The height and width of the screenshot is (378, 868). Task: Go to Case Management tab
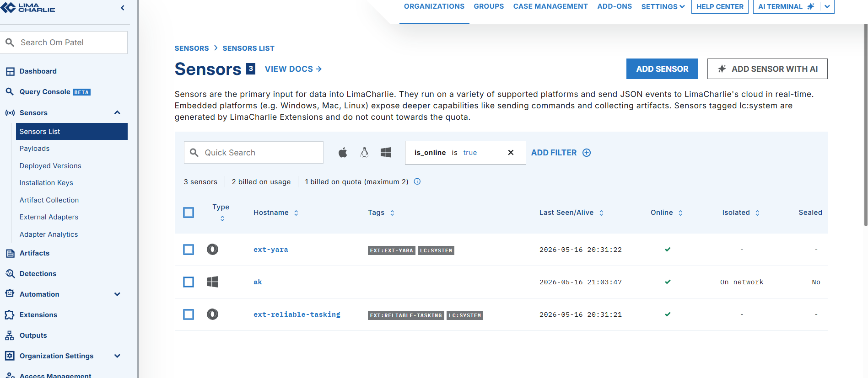click(x=550, y=6)
